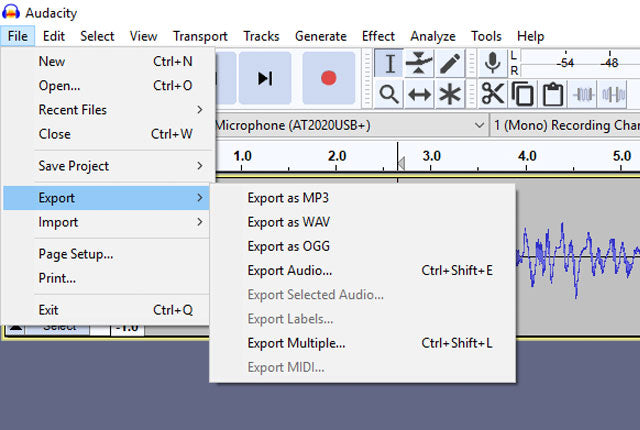Select the Selection (I-beam) tool

coord(390,63)
